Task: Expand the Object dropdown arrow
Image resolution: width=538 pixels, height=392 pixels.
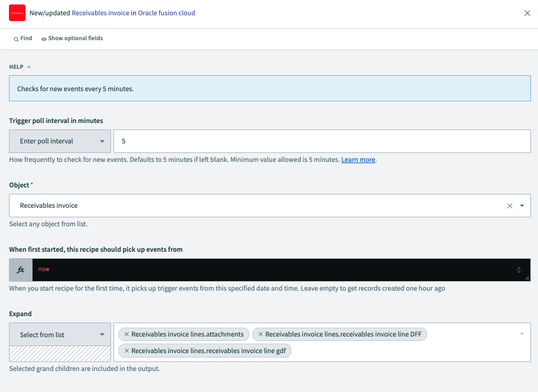Action: coord(522,206)
